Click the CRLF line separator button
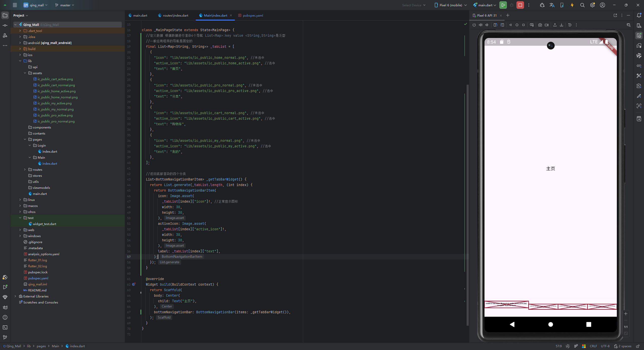This screenshot has width=644, height=350. [593, 346]
